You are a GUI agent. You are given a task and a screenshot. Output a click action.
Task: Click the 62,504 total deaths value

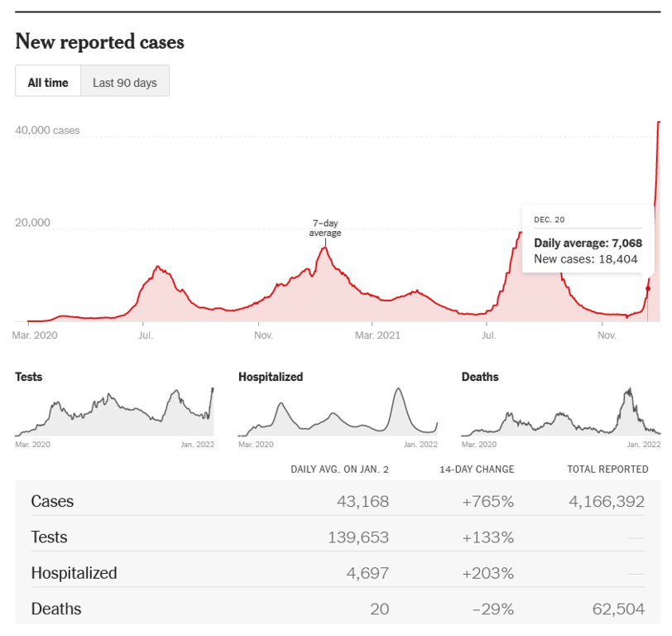[619, 609]
